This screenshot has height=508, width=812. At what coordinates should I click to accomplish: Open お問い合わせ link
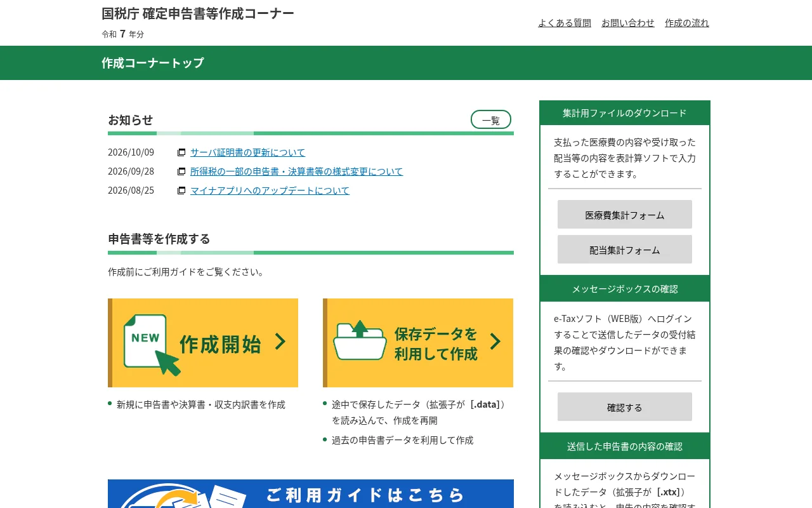628,23
